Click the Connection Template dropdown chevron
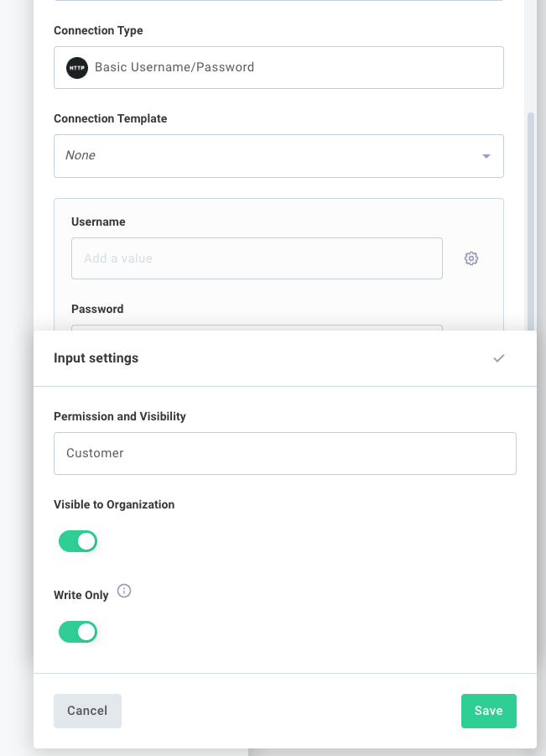546x756 pixels. click(x=486, y=156)
